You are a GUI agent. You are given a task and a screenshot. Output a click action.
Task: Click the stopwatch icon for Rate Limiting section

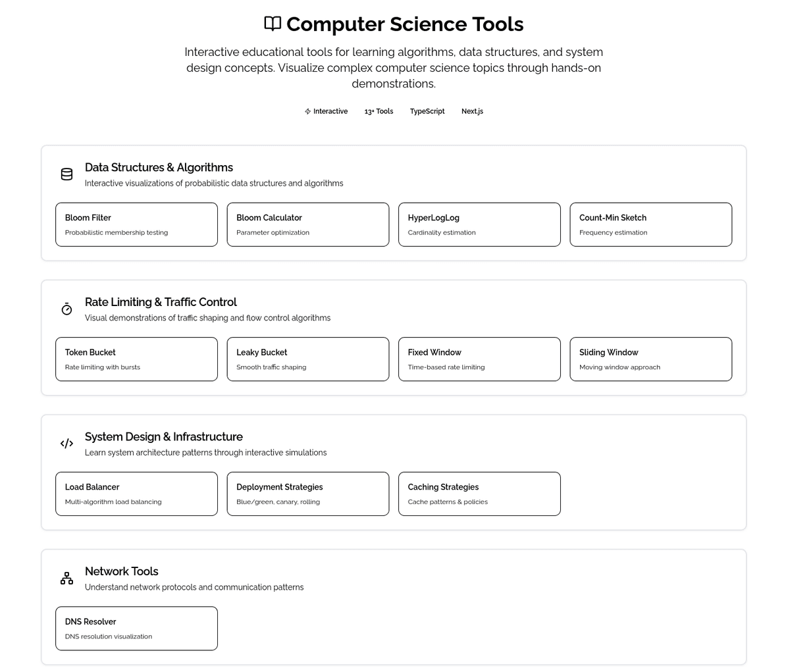(x=66, y=308)
